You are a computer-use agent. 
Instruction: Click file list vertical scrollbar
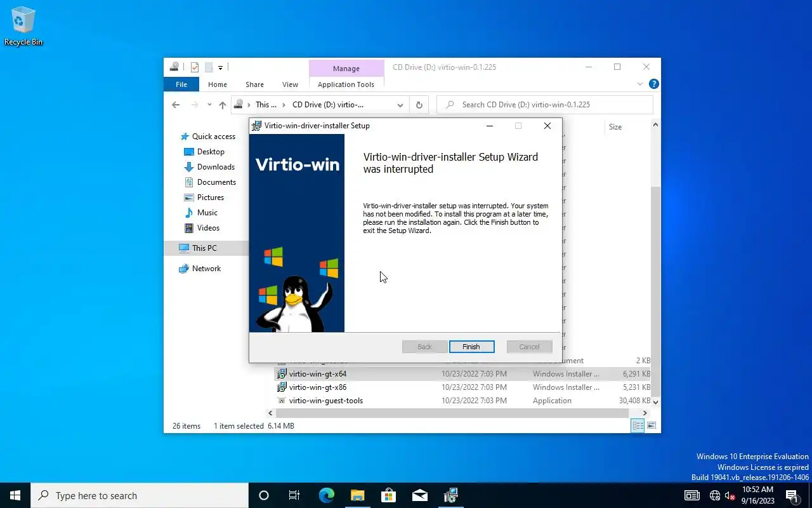point(656,292)
